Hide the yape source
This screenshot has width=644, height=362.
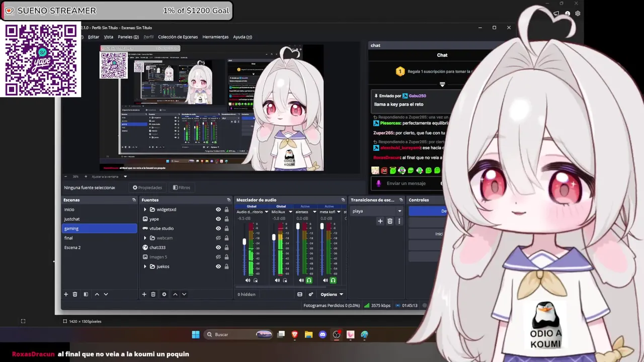[x=218, y=219]
